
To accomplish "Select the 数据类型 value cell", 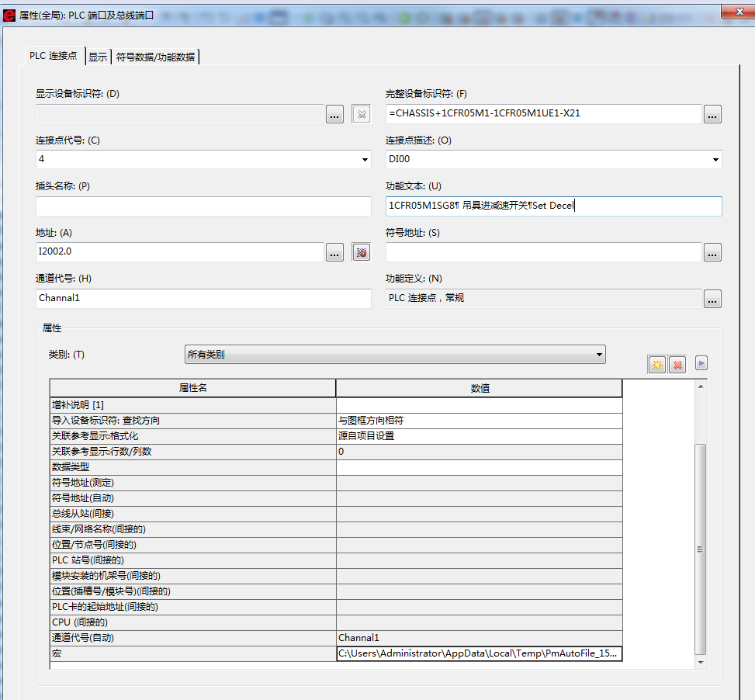I will click(x=479, y=467).
